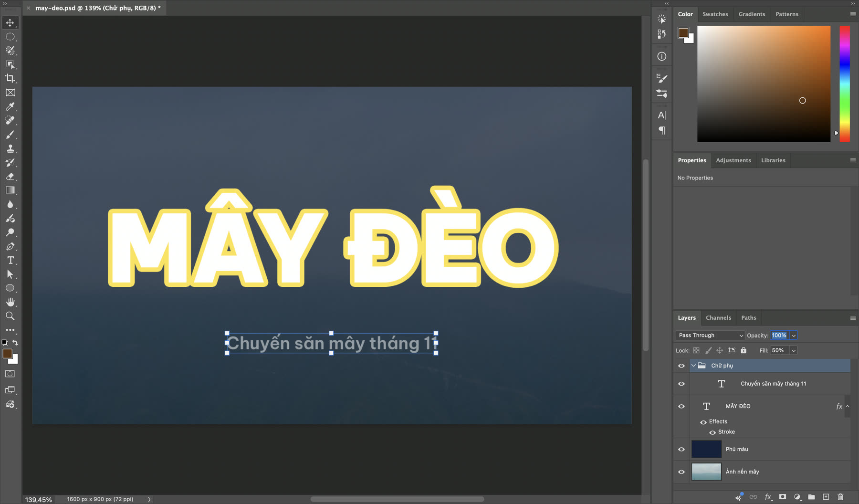The image size is (859, 504).
Task: Open the Fill percentage dropdown
Action: pyautogui.click(x=794, y=350)
